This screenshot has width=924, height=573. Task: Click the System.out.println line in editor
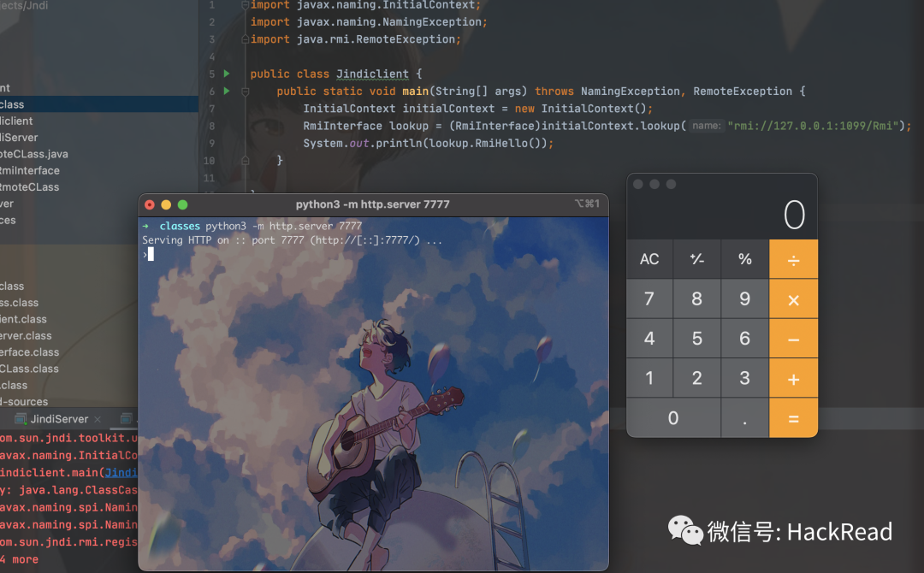[x=429, y=143]
